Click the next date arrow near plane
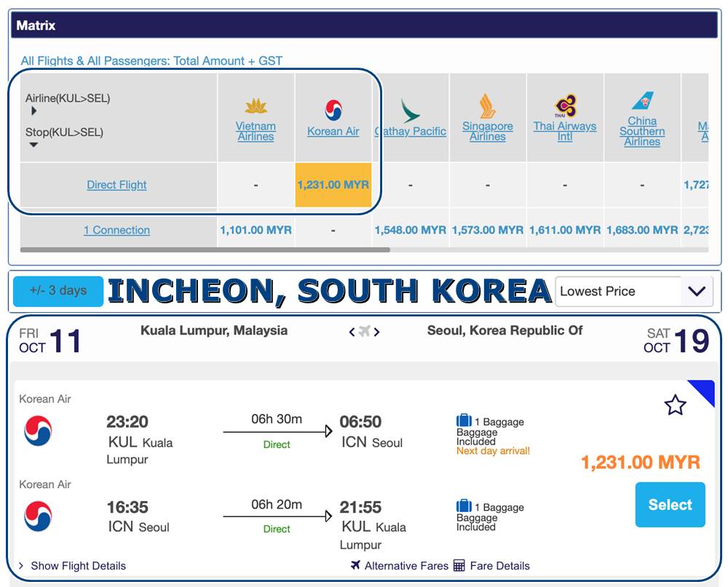This screenshot has width=728, height=587. pos(376,332)
